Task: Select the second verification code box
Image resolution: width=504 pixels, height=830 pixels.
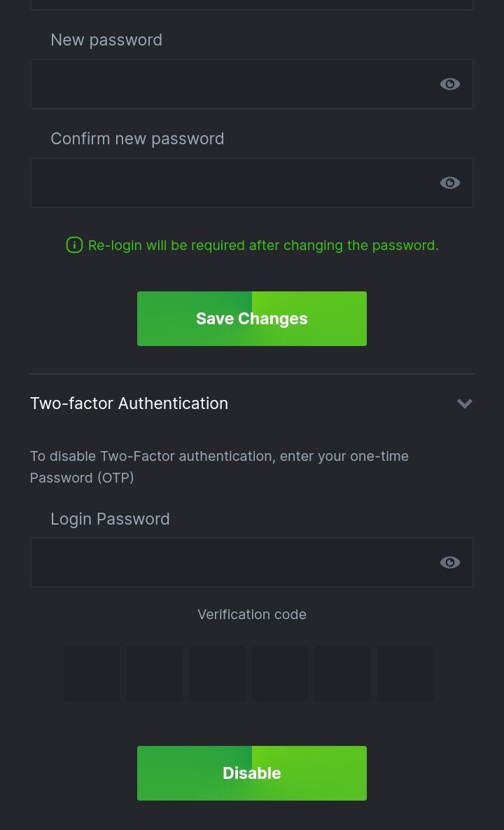Action: tap(154, 674)
